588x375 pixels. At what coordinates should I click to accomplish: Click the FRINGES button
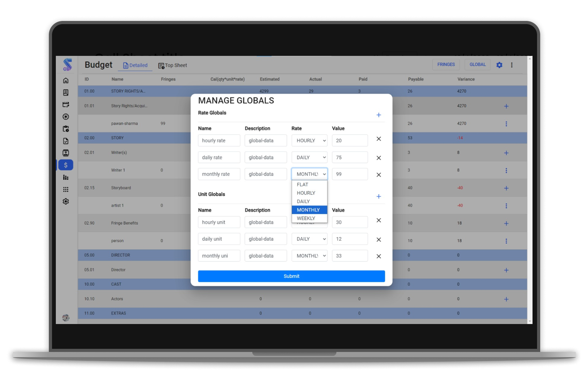(x=446, y=64)
